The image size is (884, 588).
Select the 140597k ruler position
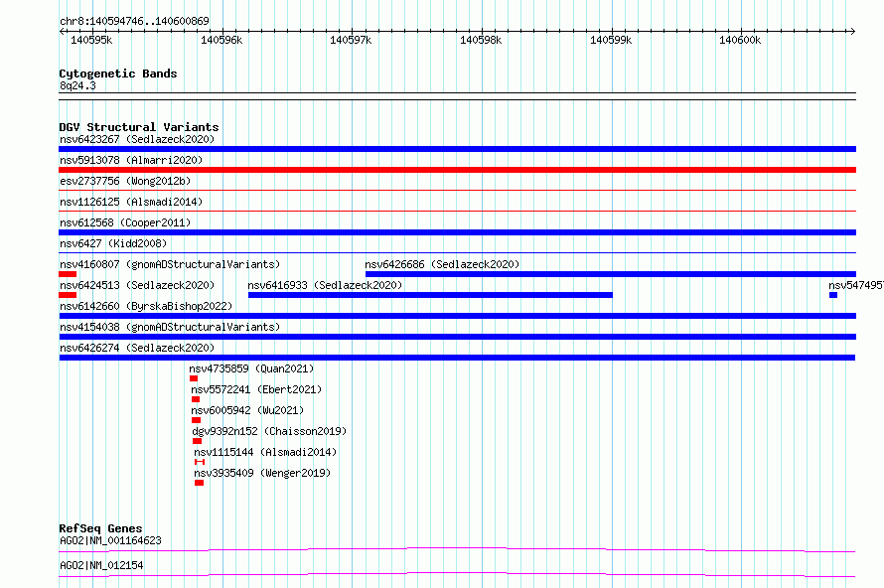click(351, 40)
